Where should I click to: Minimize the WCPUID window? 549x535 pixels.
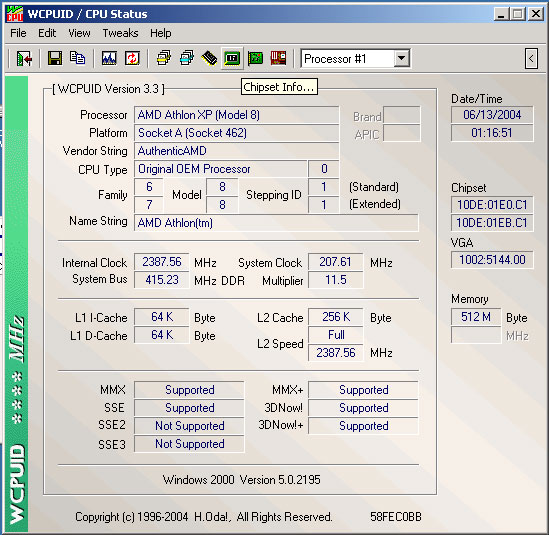501,14
